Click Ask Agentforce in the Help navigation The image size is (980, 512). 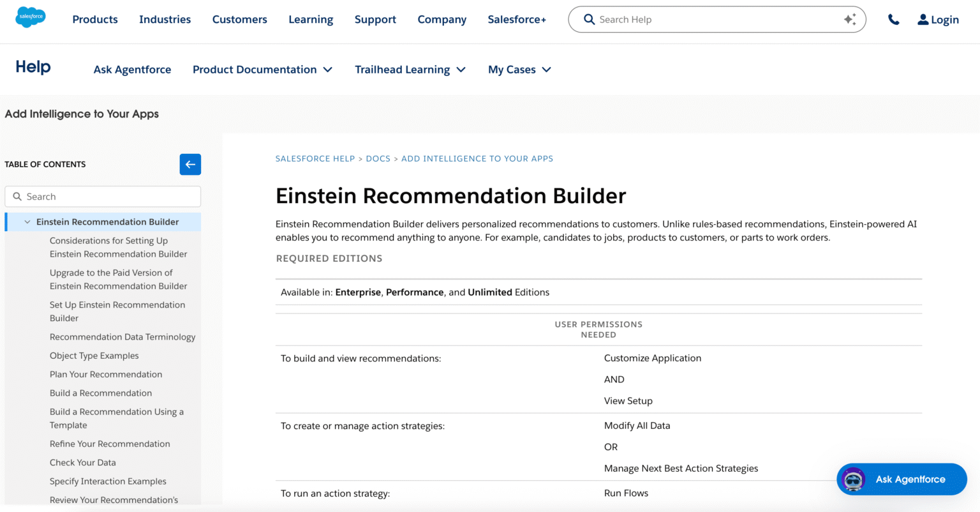click(132, 70)
